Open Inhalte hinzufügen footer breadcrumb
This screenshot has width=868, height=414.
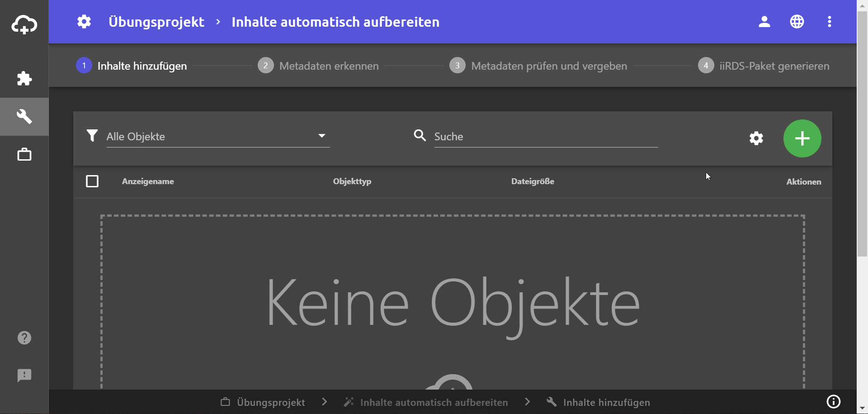pos(598,402)
